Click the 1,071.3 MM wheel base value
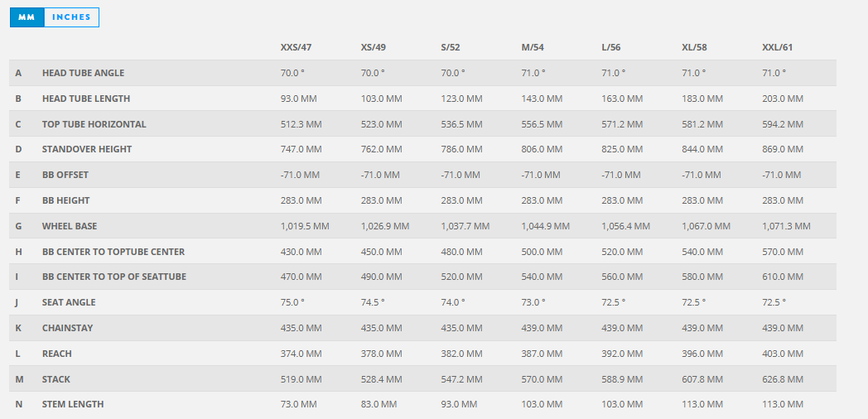Screen dimensions: 868x419 click(x=786, y=226)
